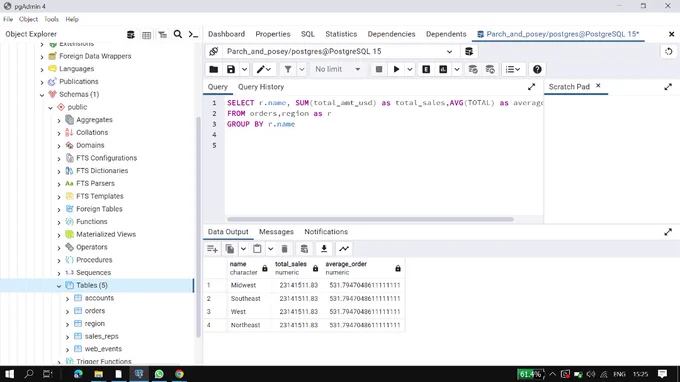Open the No limit rows dropdown
The height and width of the screenshot is (382, 680).
pos(337,69)
